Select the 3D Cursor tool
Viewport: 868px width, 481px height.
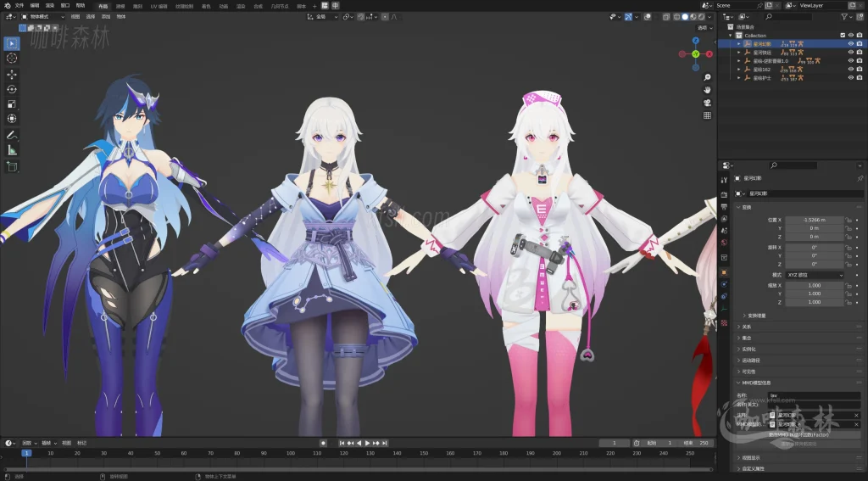(12, 59)
